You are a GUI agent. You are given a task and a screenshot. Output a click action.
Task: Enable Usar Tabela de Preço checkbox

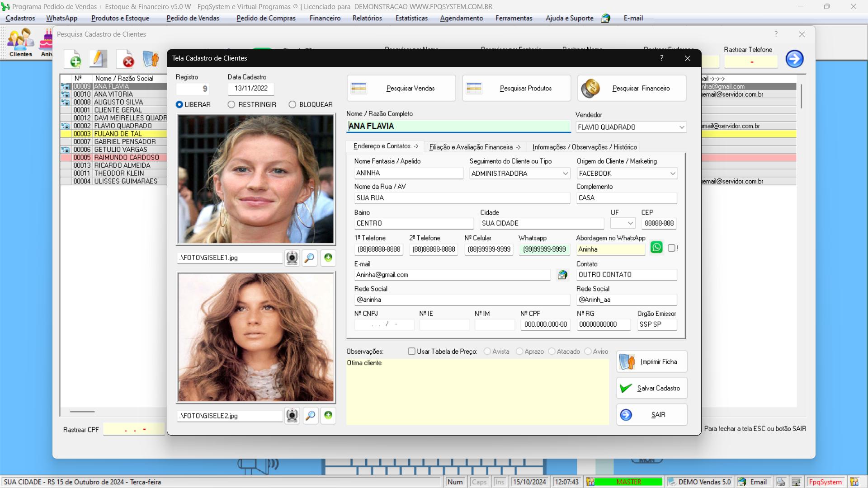(x=411, y=352)
